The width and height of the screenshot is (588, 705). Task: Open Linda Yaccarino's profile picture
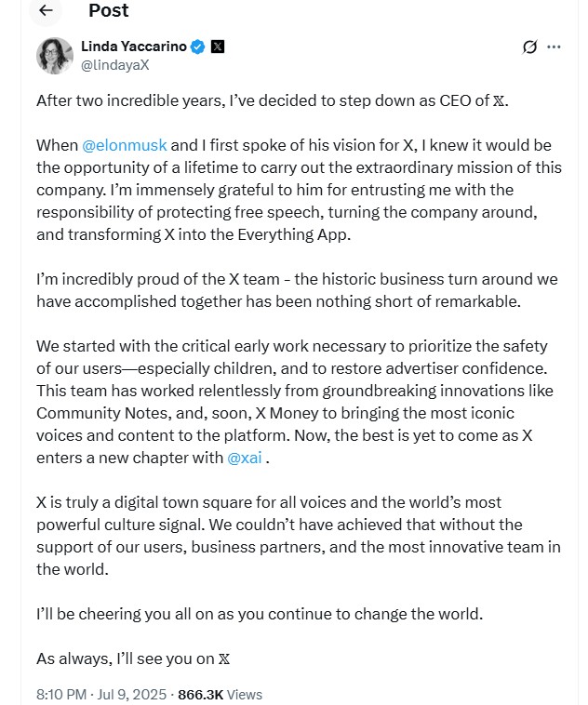coord(55,56)
